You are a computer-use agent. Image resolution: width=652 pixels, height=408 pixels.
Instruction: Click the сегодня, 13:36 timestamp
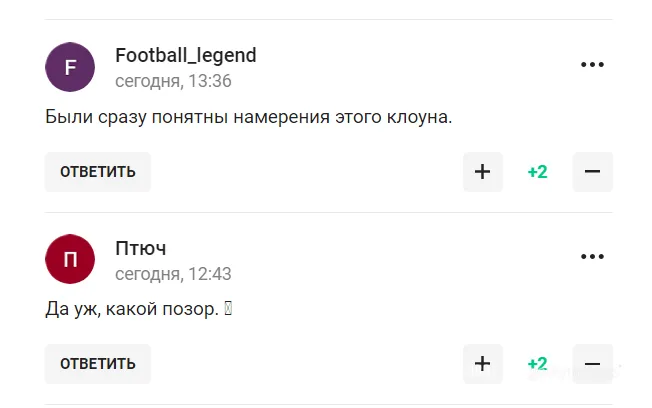click(173, 81)
